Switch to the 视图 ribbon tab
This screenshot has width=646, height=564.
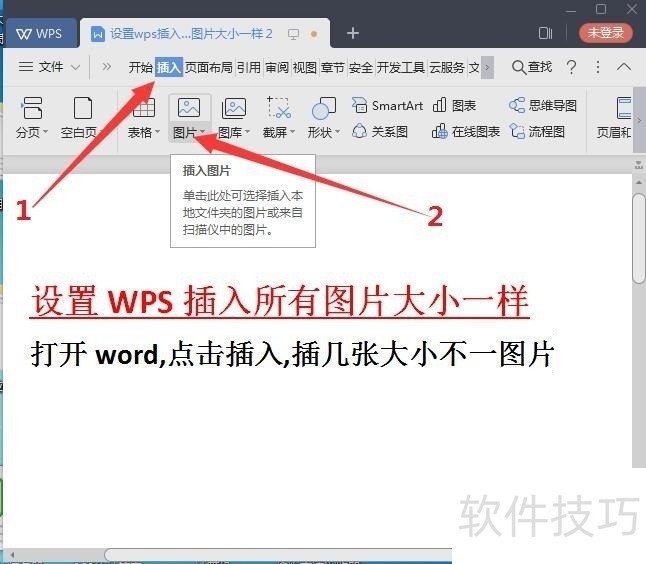[305, 67]
